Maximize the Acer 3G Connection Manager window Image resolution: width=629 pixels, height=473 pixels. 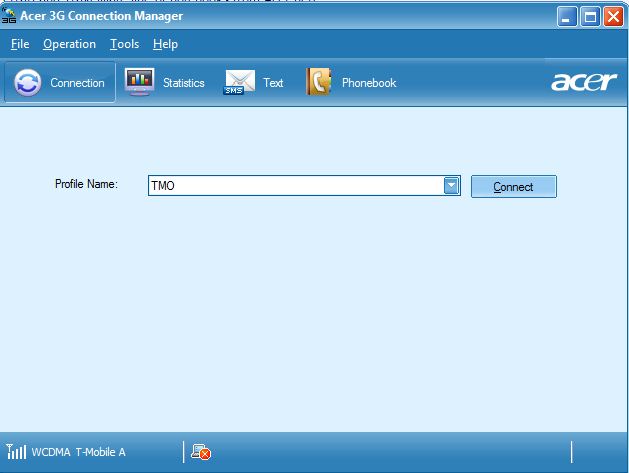590,17
